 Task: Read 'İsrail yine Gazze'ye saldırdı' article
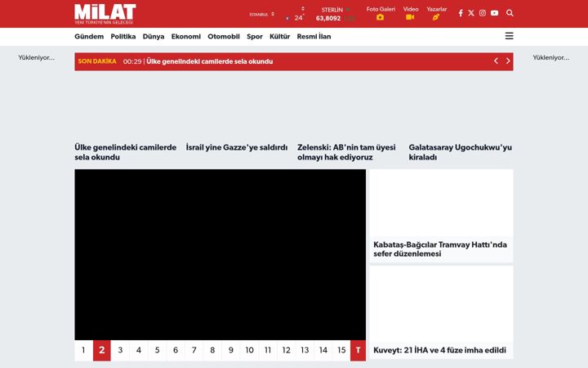[x=237, y=147]
